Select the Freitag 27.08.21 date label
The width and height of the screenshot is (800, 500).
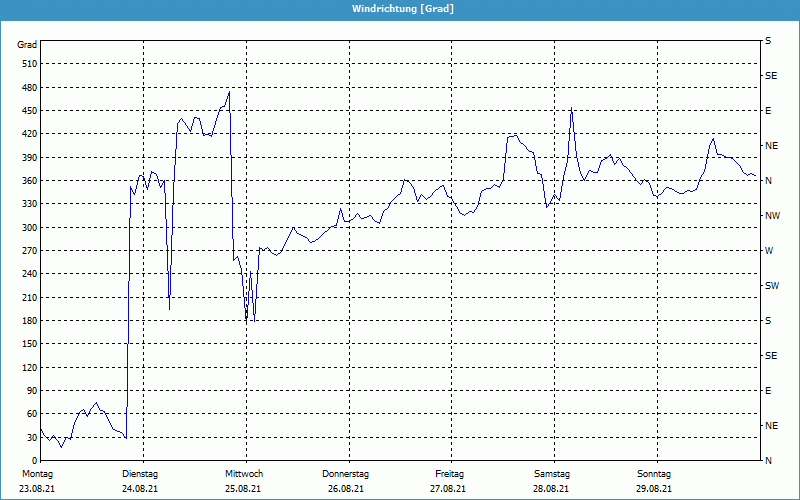coord(449,481)
